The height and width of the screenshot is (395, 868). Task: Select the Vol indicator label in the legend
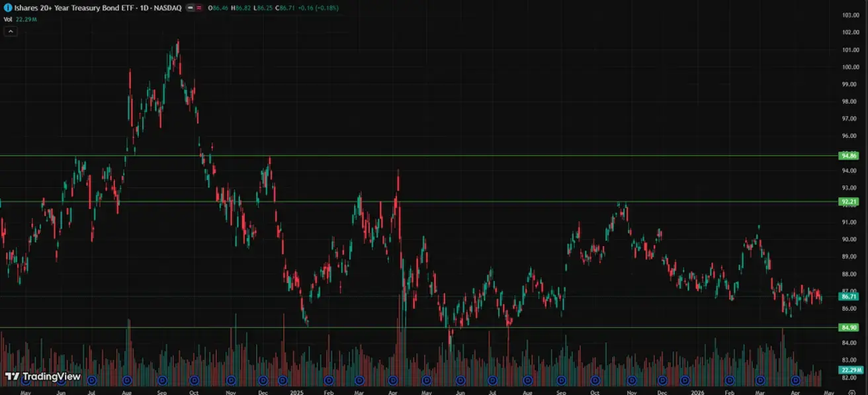pyautogui.click(x=8, y=19)
